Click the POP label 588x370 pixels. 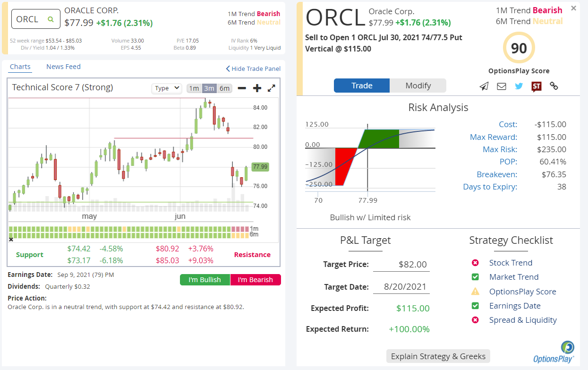tap(508, 162)
